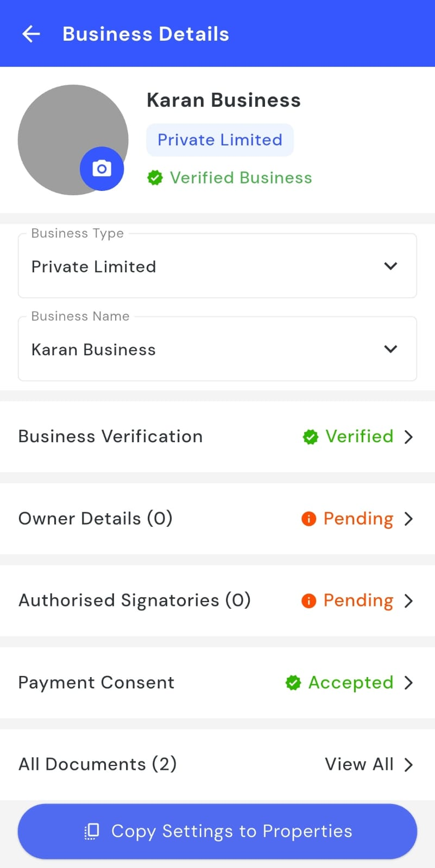Open the Business Type dropdown

[x=217, y=266]
